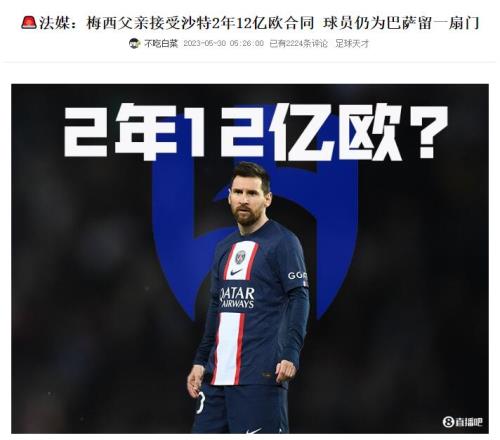This screenshot has width=500, height=440.
Task: Open the main Messi article image
Action: 250,259
